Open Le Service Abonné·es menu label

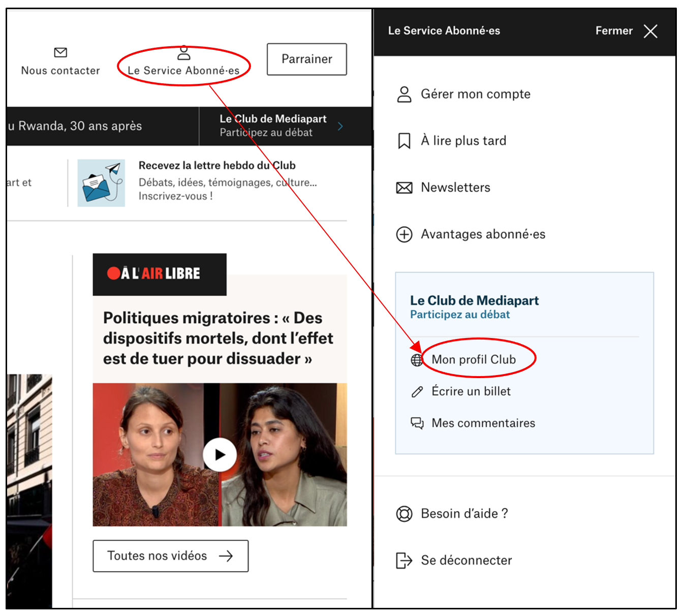click(x=183, y=71)
